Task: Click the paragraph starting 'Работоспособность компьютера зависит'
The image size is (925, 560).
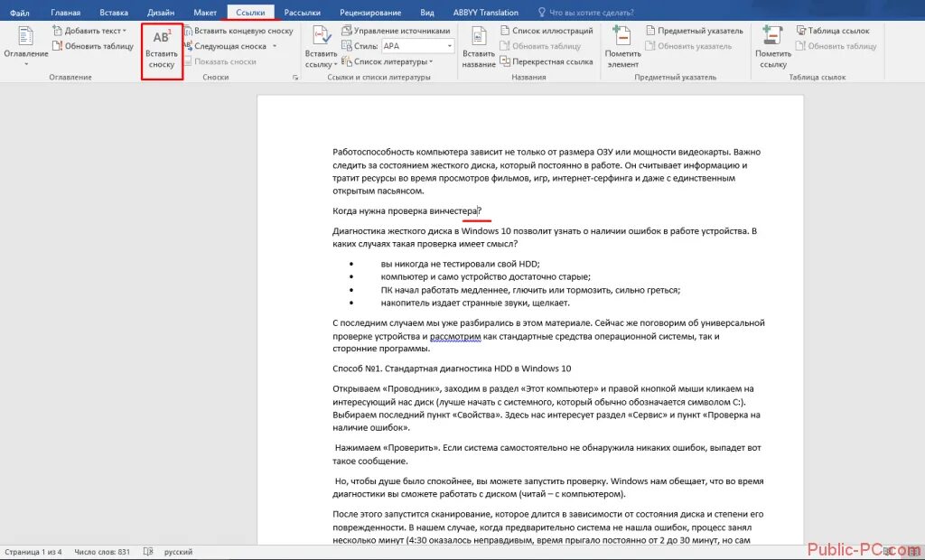Action: click(x=547, y=172)
